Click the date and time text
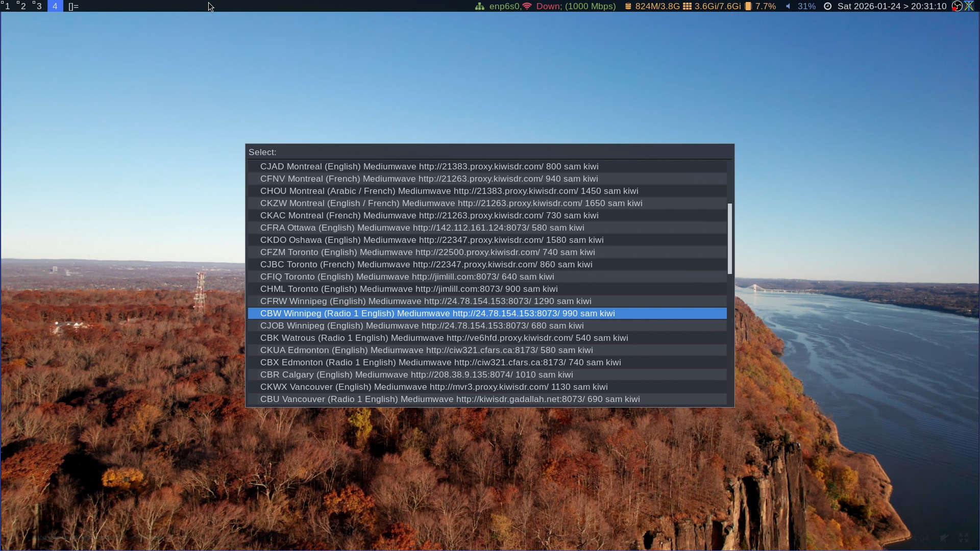This screenshot has height=551, width=980. 892,6
